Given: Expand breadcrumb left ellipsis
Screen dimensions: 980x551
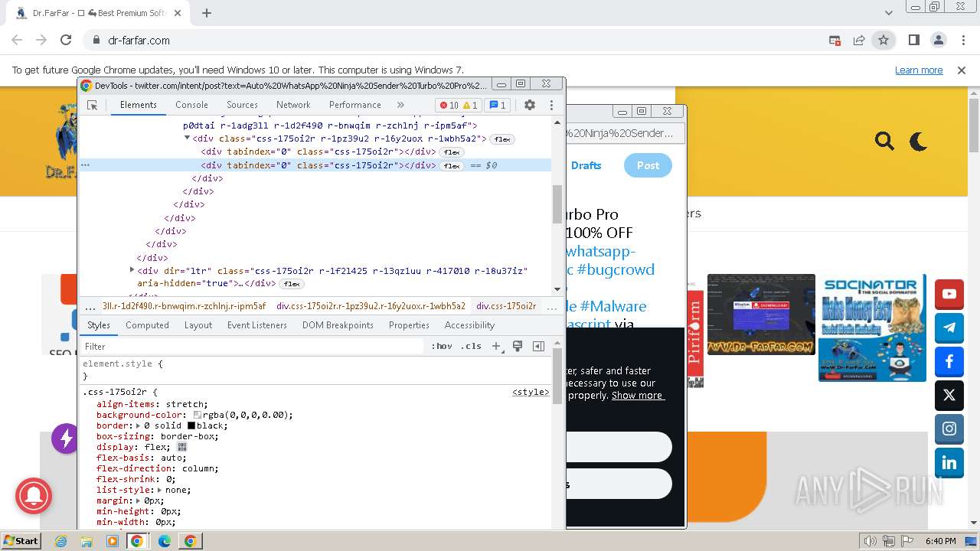Looking at the screenshot, I should (x=90, y=306).
